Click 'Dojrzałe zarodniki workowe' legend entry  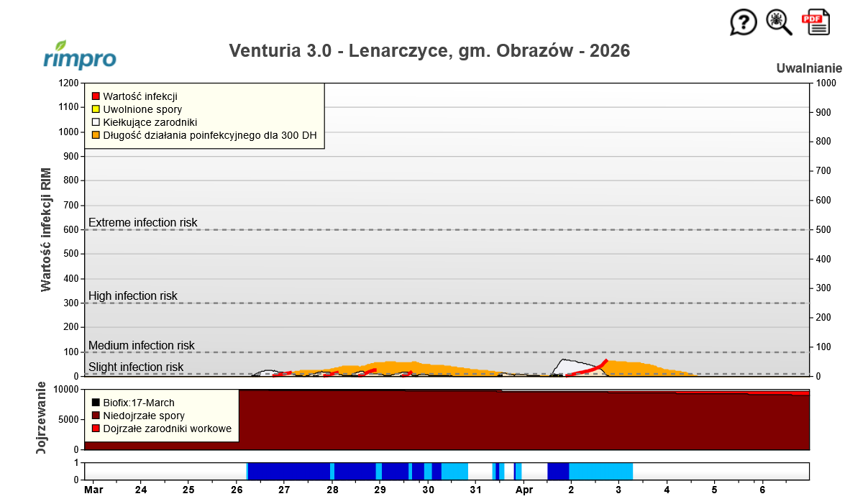[167, 429]
